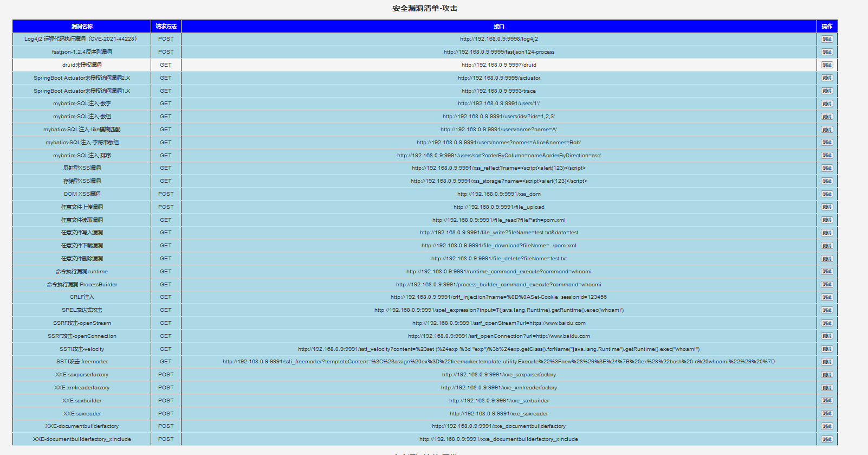868x455 pixels.
Task: Click the page title 安全漏洞清单-攻击
Action: 425,8
